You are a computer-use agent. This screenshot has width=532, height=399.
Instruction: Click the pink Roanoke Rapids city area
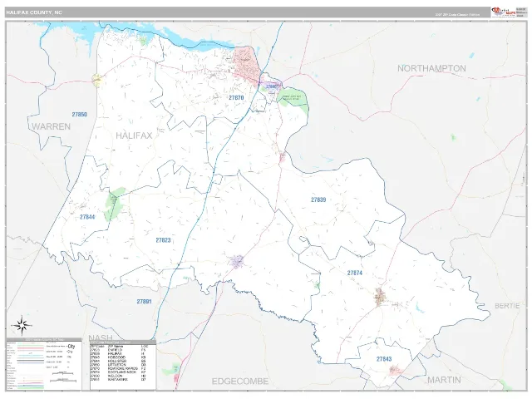246,65
